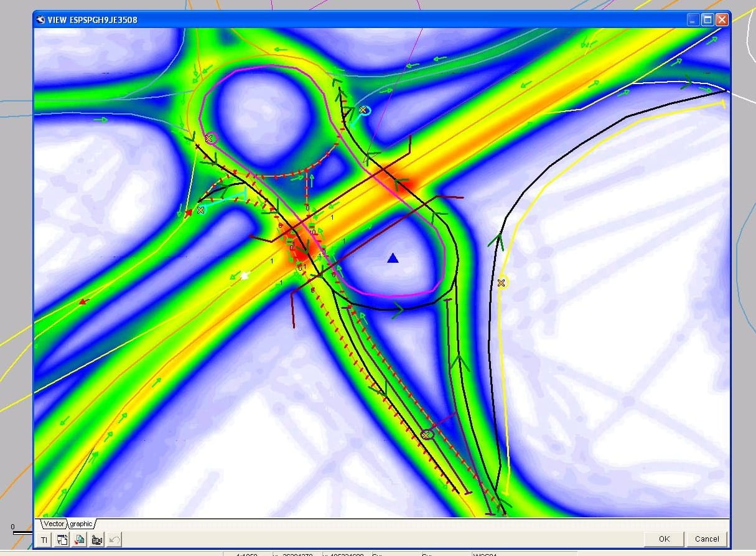The image size is (756, 556).
Task: Click the white star marker on the highway
Action: coord(245,275)
